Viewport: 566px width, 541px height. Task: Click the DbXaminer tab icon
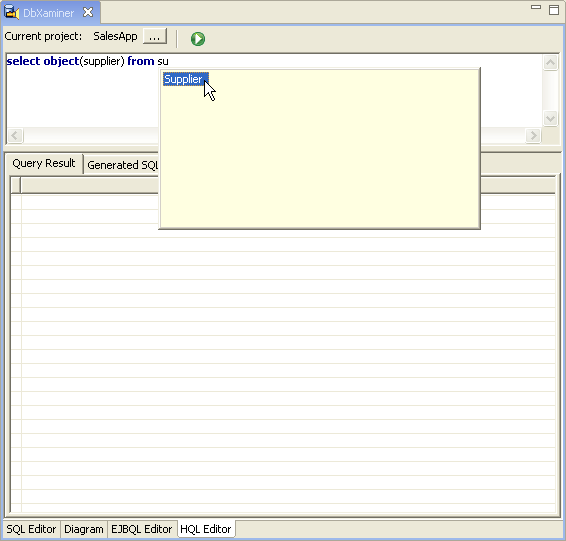click(11, 12)
